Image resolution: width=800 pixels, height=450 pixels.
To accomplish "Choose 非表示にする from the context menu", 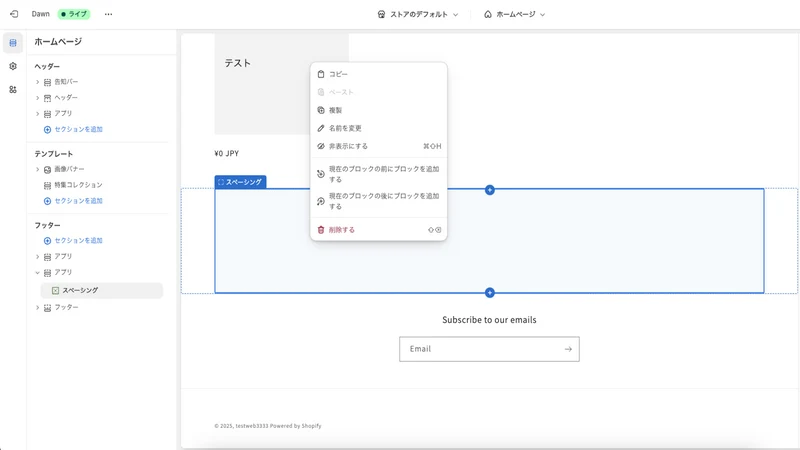I will click(379, 146).
